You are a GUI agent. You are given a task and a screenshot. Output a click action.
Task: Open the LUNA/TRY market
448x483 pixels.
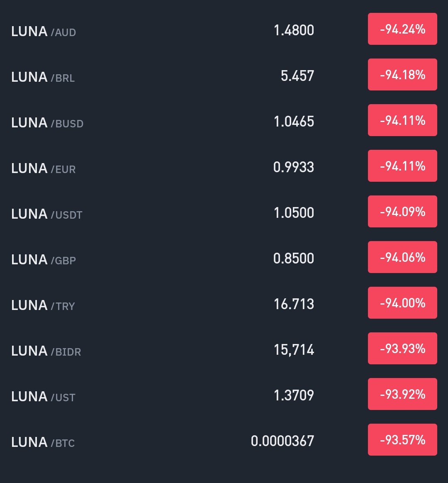(x=224, y=303)
